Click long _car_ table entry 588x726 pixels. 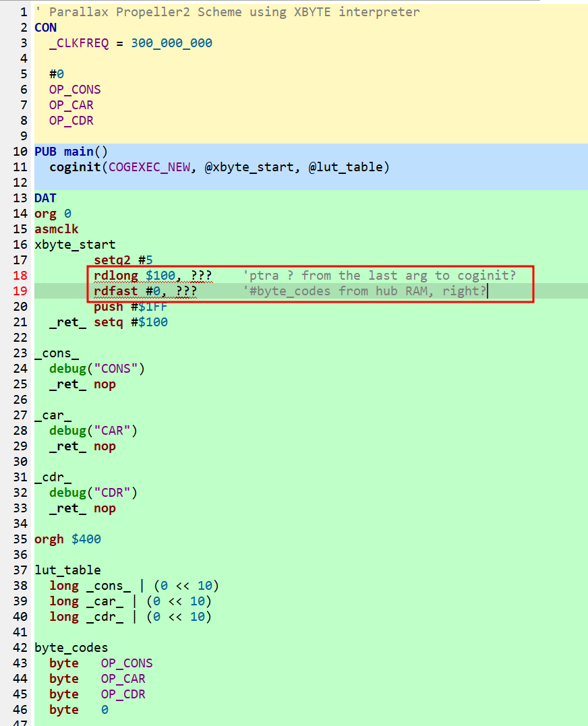(131, 601)
